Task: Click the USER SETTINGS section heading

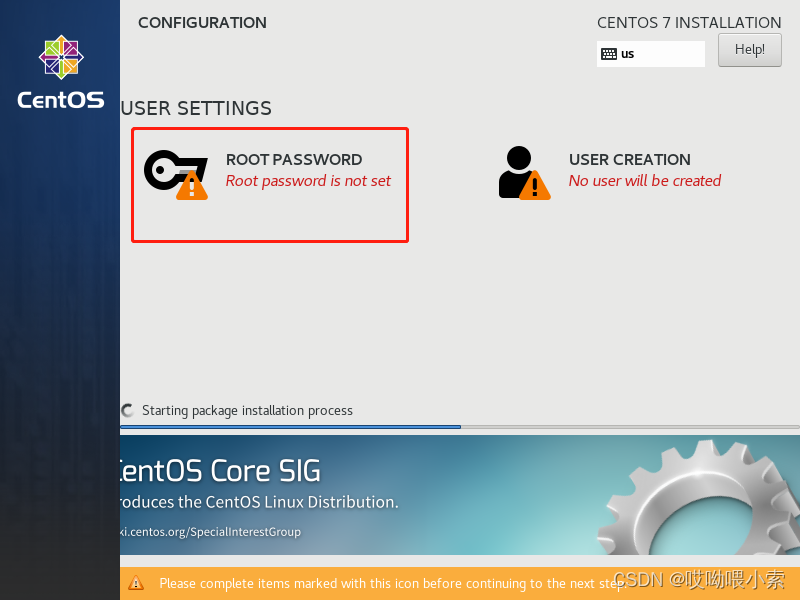Action: pos(196,109)
